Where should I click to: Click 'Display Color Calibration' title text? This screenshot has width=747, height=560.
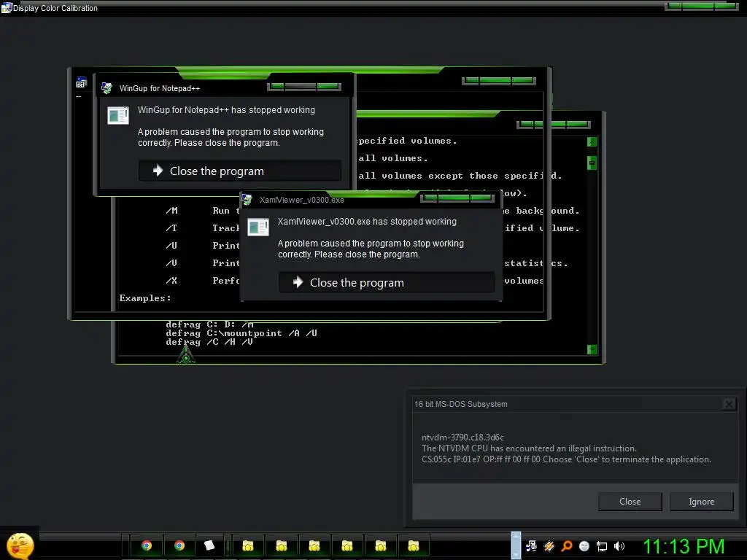[55, 8]
